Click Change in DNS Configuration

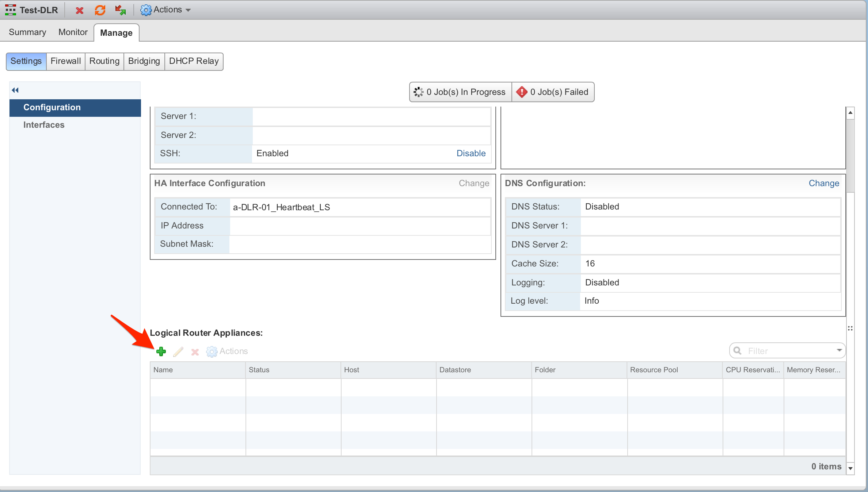(x=824, y=183)
